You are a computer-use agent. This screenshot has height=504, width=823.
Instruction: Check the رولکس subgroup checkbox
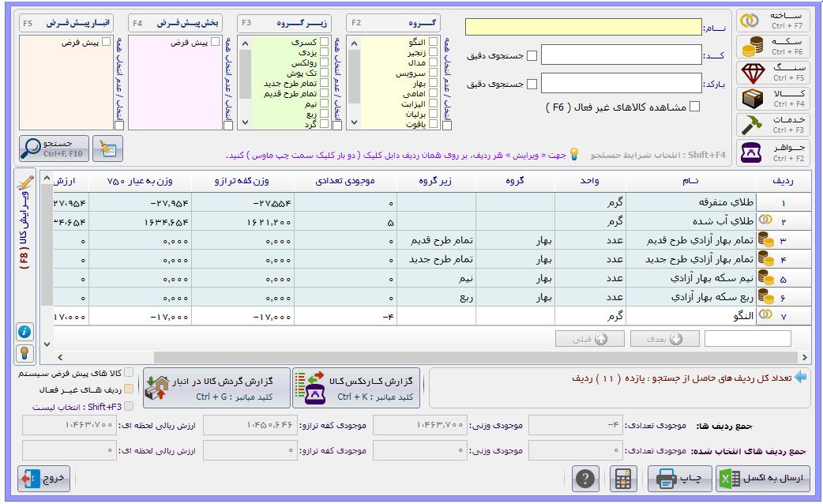click(324, 62)
